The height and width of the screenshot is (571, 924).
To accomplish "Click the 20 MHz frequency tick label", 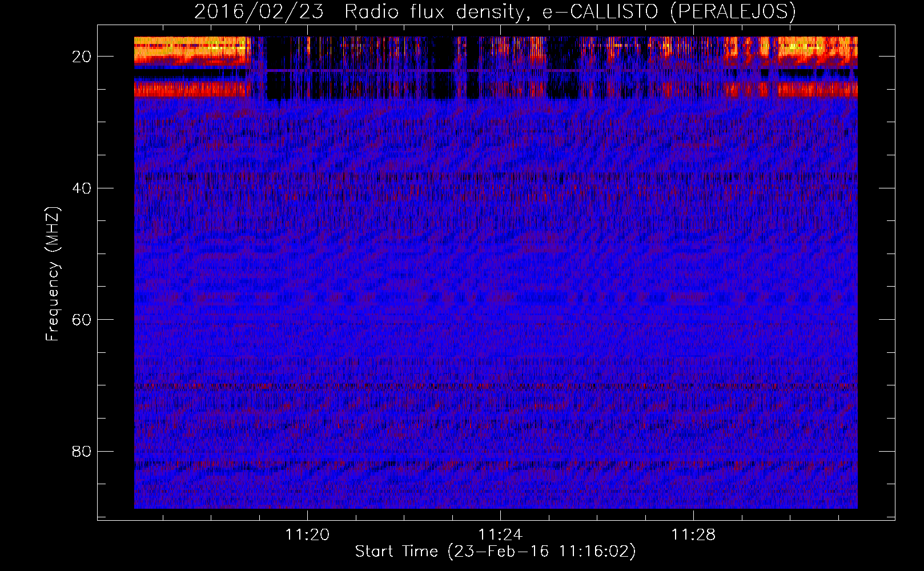I will [x=82, y=57].
